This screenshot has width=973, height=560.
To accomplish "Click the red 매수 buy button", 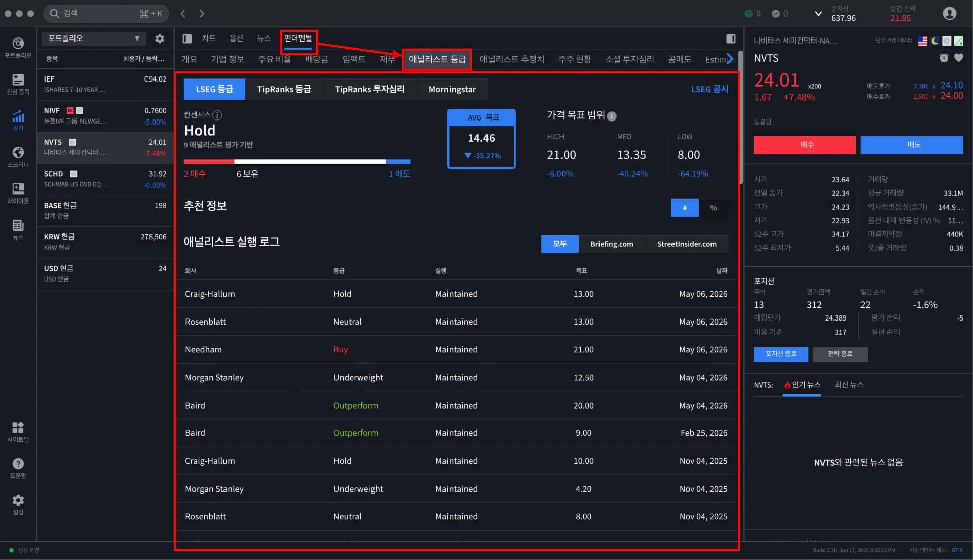I will [x=805, y=145].
